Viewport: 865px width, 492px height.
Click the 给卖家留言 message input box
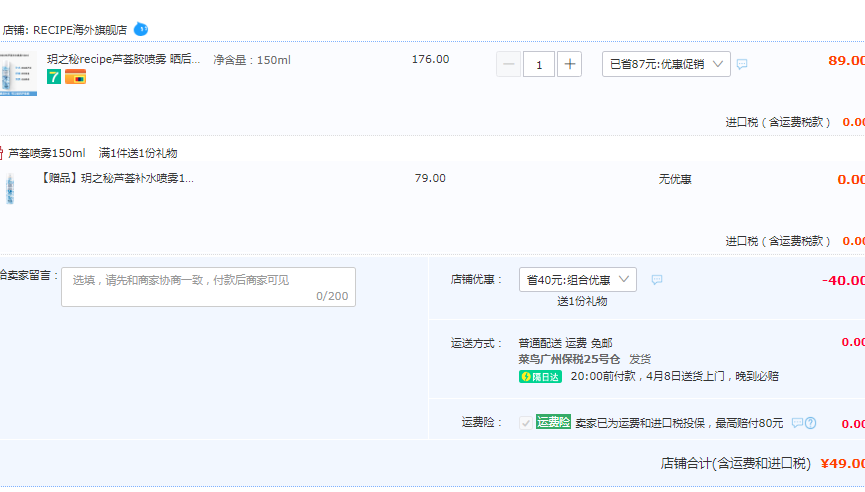(x=209, y=287)
